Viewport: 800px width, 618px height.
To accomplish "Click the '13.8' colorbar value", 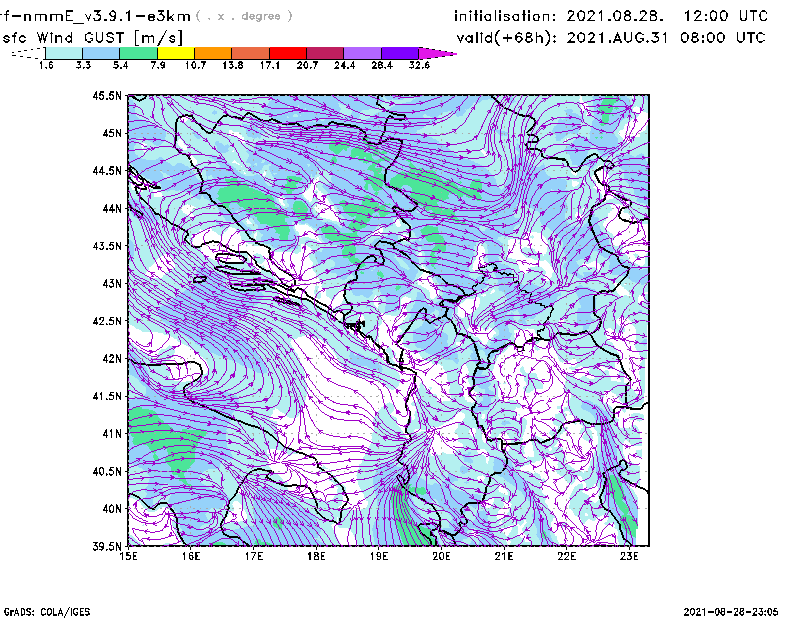I will tap(233, 65).
